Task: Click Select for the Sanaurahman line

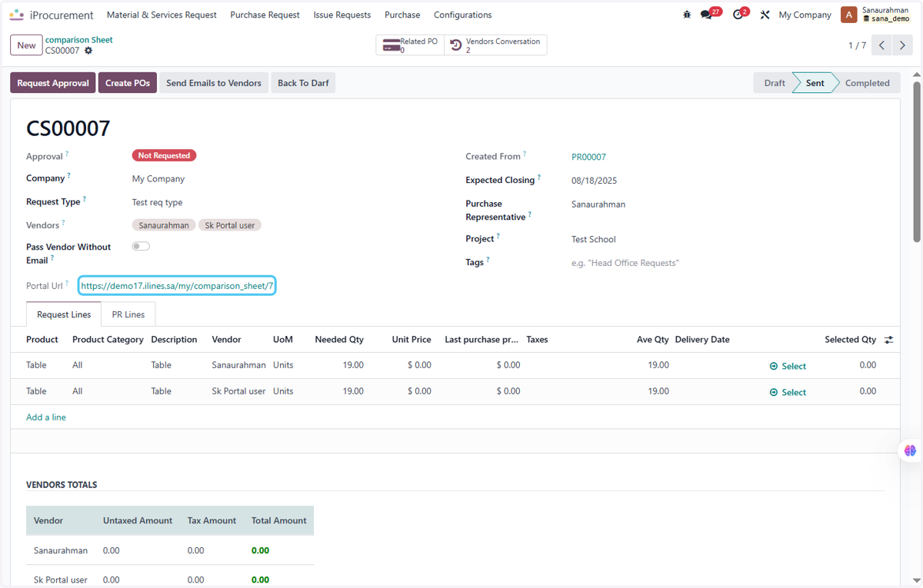Action: (788, 366)
